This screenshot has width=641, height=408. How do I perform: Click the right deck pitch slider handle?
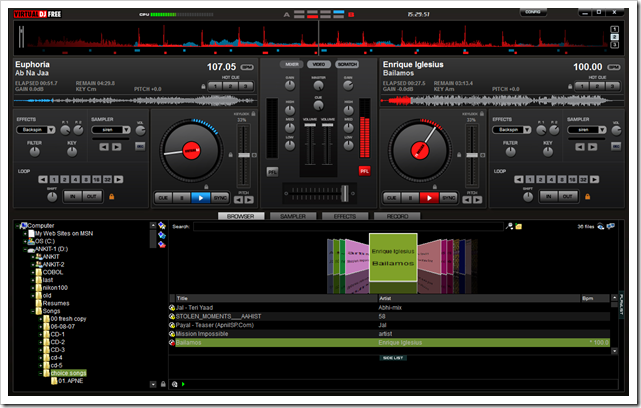point(472,155)
